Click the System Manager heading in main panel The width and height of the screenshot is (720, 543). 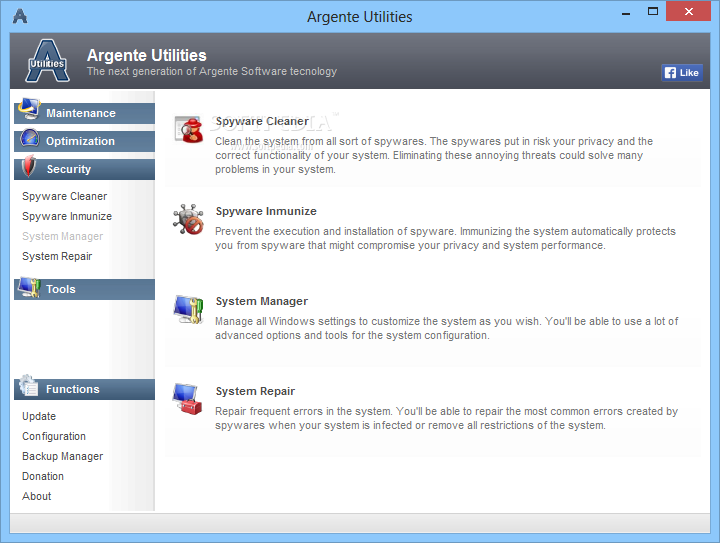[x=262, y=301]
